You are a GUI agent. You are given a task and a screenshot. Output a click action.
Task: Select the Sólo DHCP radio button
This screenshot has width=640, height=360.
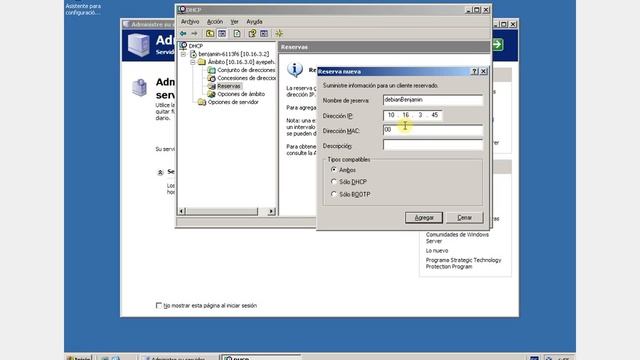[334, 182]
